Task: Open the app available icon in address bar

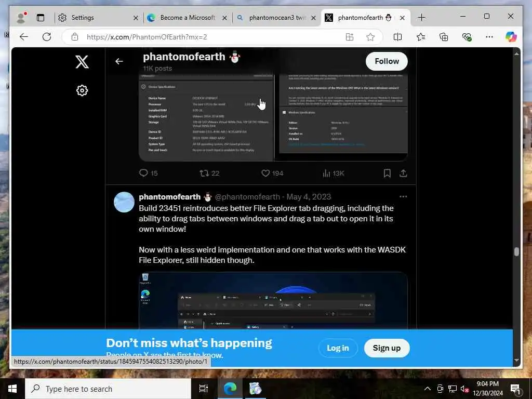Action: [350, 37]
